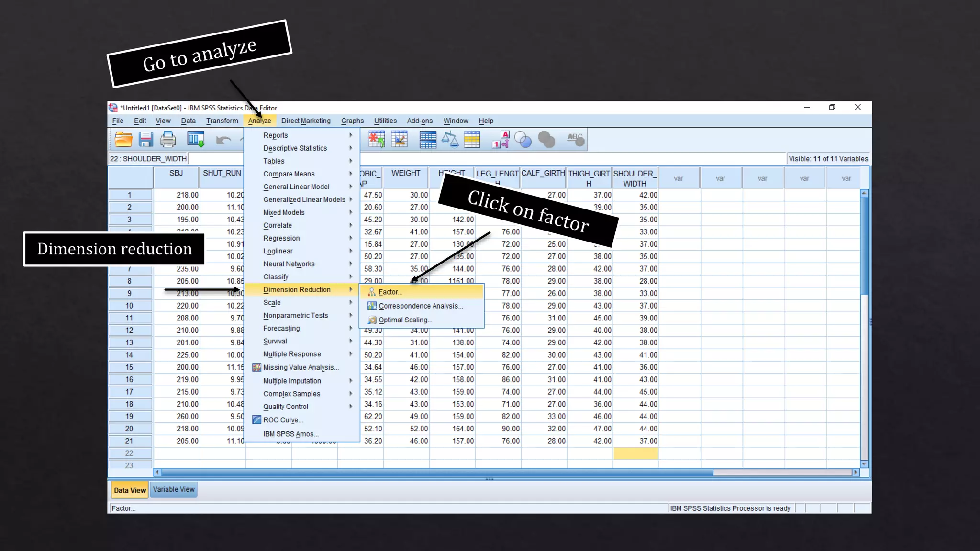980x551 pixels.
Task: Open the Graphs menu
Action: [352, 121]
